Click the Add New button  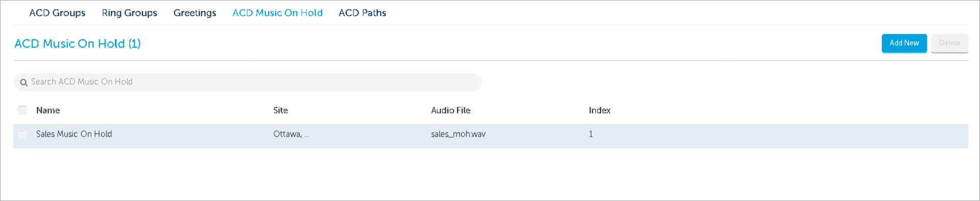click(904, 43)
